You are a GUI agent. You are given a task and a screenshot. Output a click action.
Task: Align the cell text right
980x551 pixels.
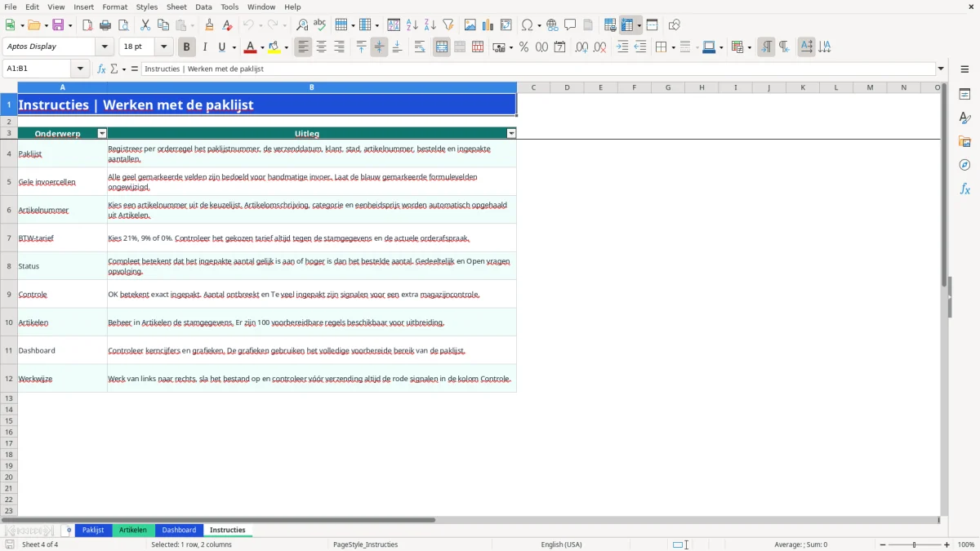click(x=339, y=47)
